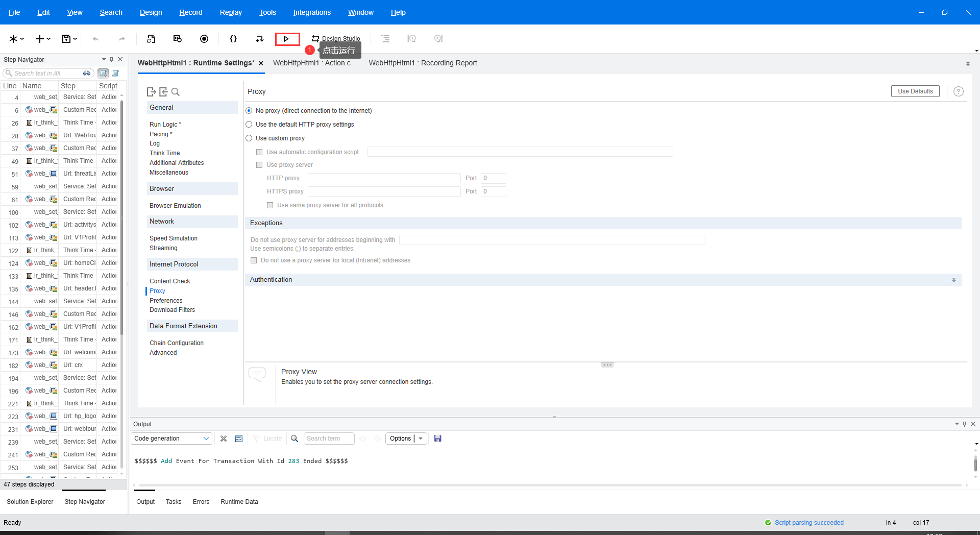This screenshot has height=535, width=980.
Task: Click the import settings icon above General
Action: point(163,92)
